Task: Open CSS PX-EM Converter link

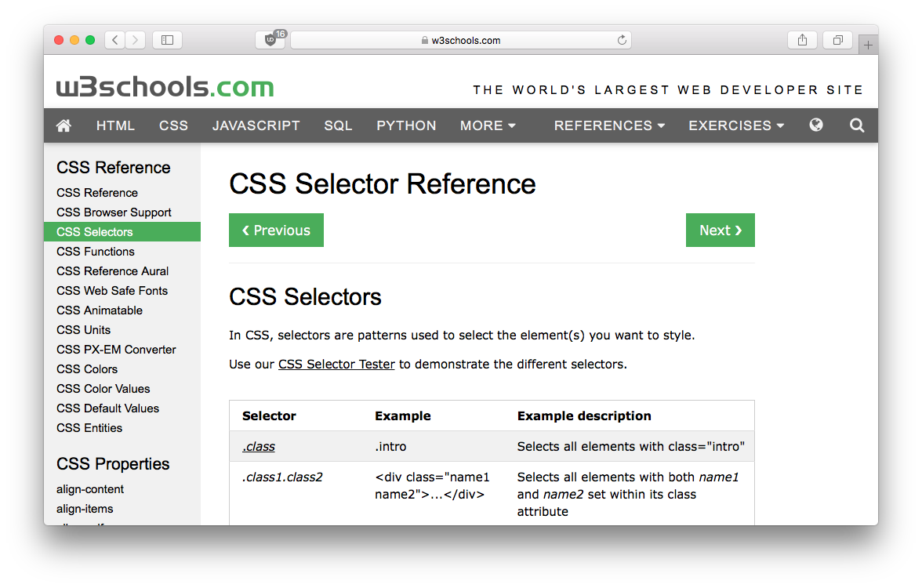Action: [116, 350]
